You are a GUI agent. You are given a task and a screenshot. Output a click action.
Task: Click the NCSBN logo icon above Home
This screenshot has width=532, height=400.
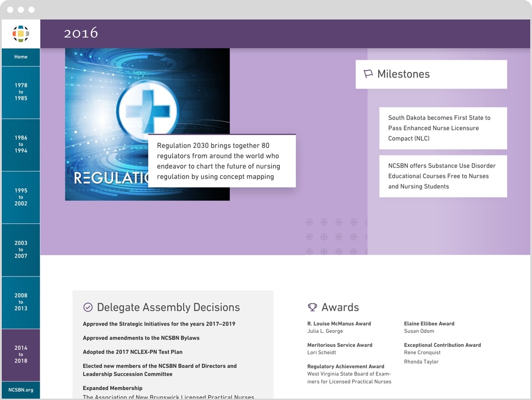click(21, 33)
